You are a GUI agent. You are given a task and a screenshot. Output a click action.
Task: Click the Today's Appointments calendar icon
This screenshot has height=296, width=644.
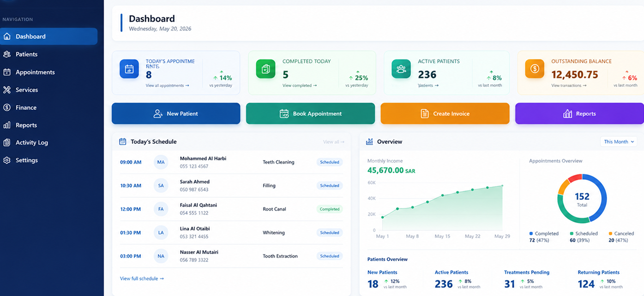tap(129, 69)
